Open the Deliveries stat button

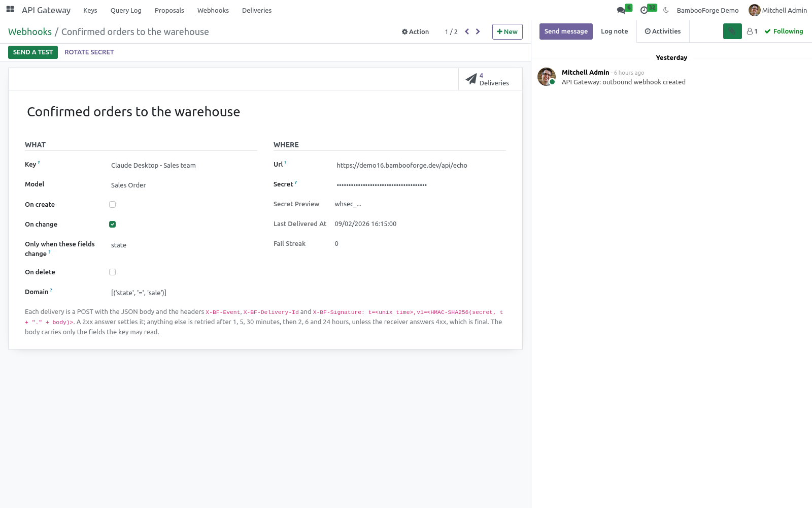pos(490,79)
